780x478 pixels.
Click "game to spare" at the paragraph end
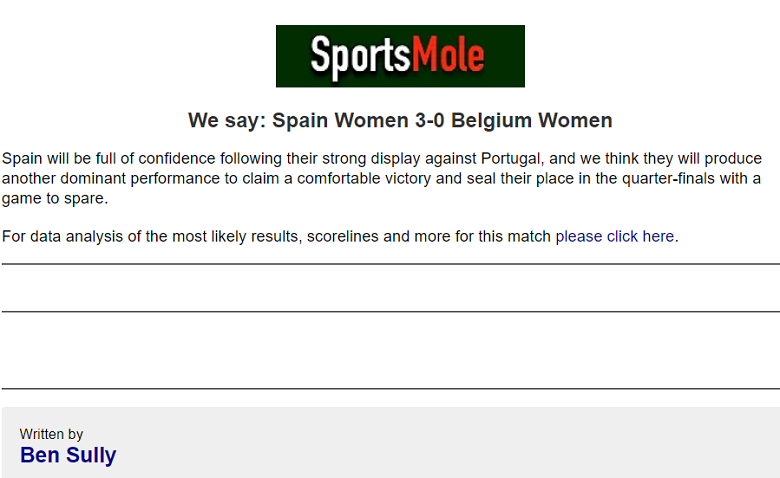point(55,198)
